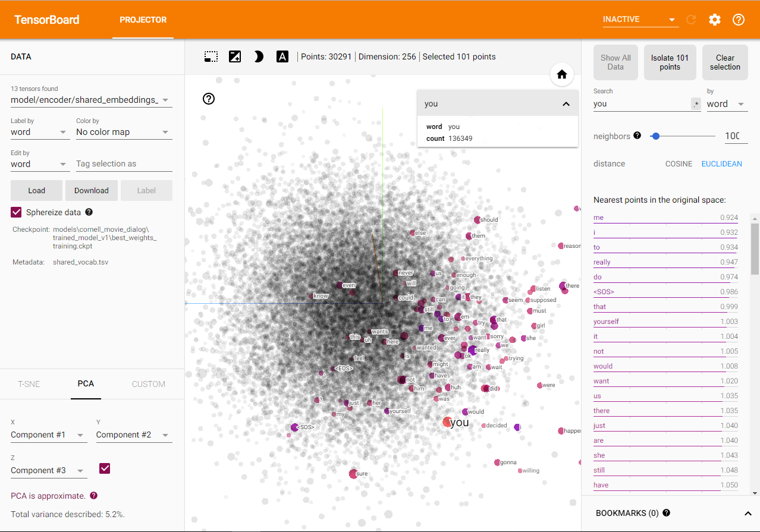
Task: Open Edit by dropdown
Action: (40, 164)
